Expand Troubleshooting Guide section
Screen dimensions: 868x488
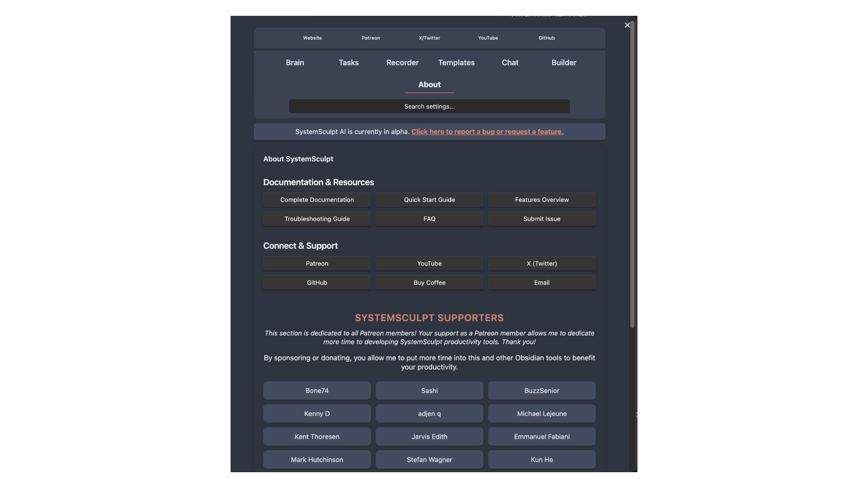point(316,219)
